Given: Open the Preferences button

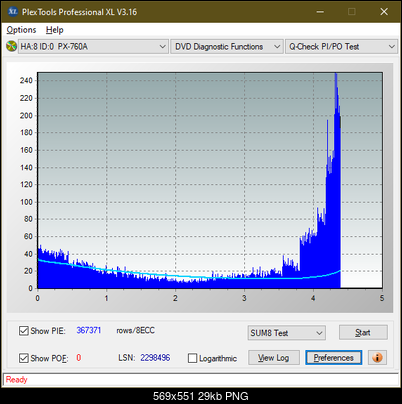Looking at the screenshot, I should 334,358.
